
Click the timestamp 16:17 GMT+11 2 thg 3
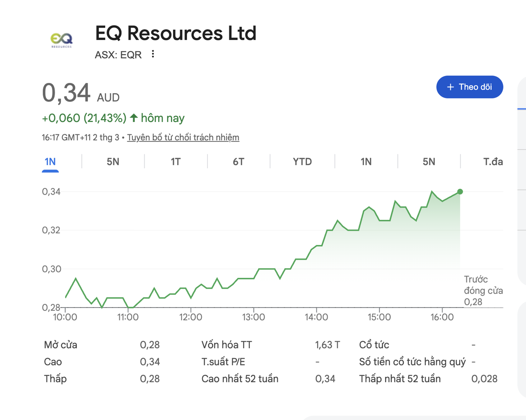pos(81,138)
